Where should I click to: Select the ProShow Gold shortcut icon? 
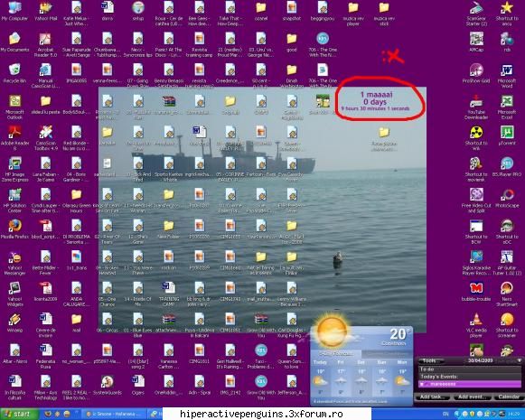(476, 73)
